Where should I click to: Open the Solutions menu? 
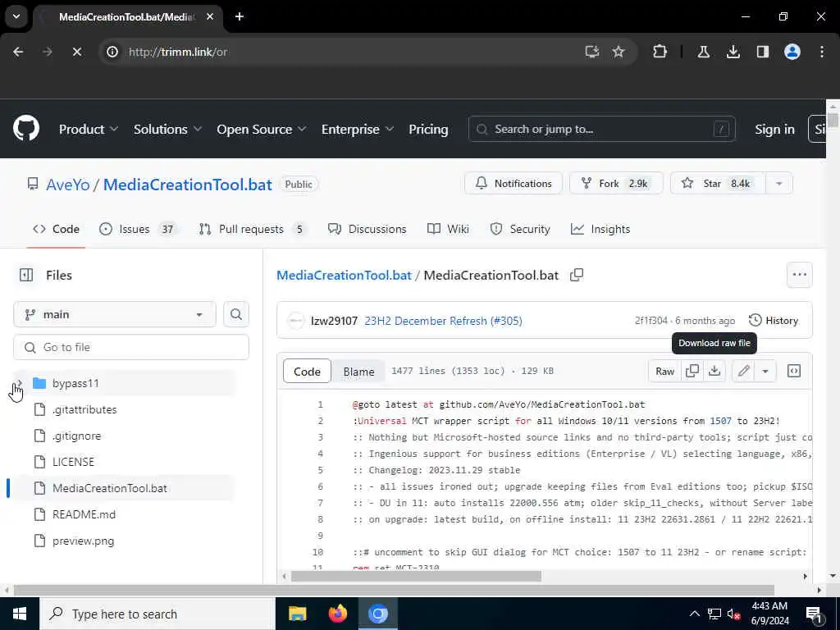point(167,129)
